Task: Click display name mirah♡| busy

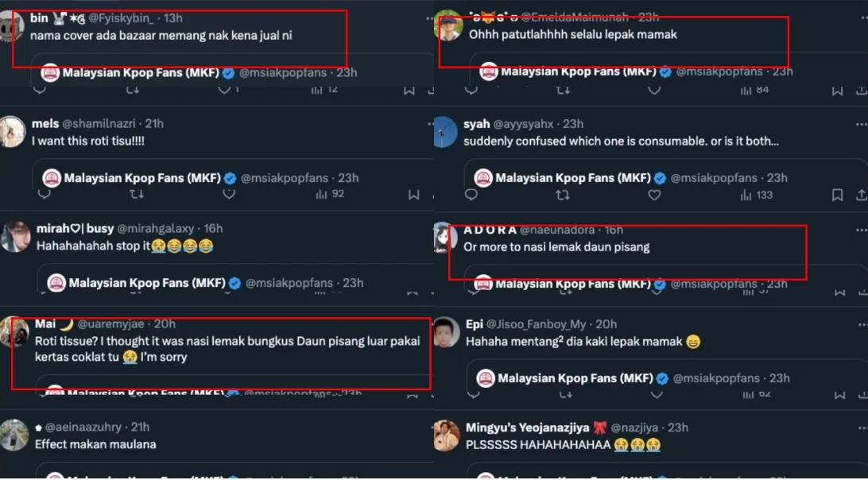Action: click(x=76, y=229)
